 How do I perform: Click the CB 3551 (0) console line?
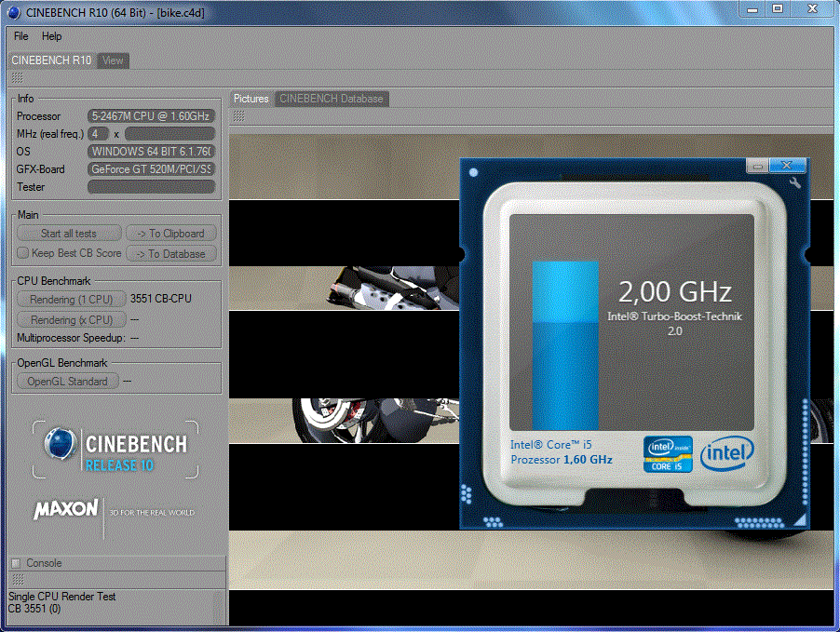click(34, 609)
